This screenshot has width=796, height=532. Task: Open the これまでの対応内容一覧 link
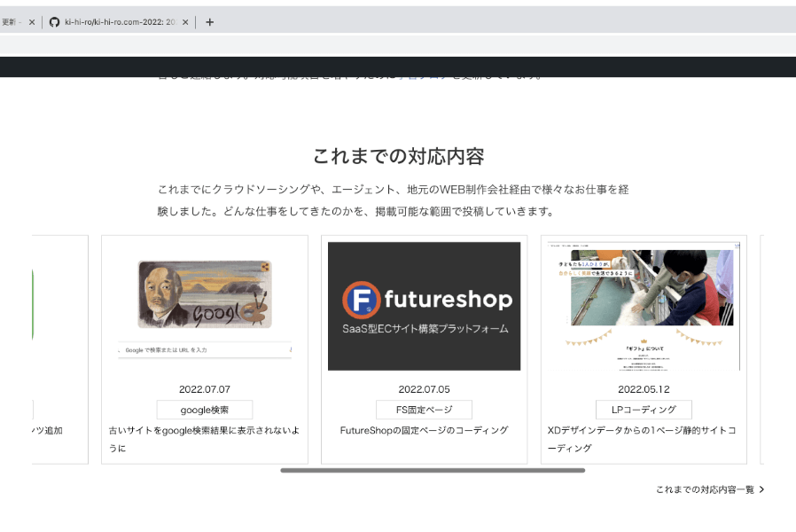[710, 489]
